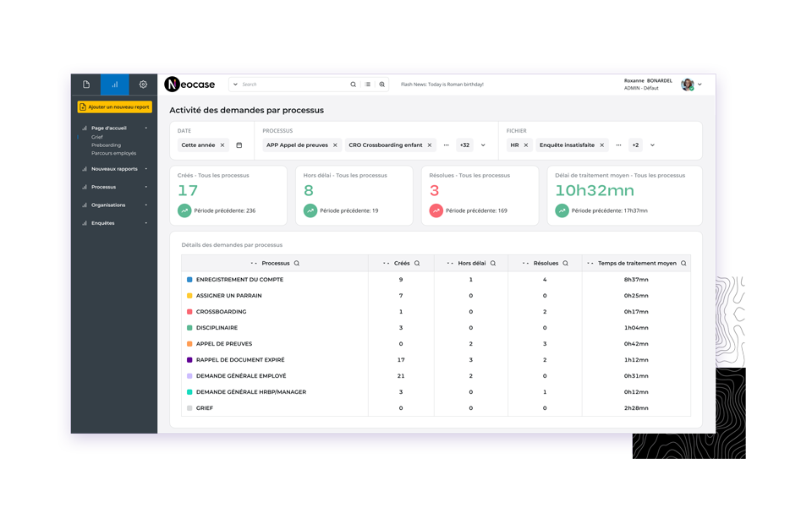
Task: Open the documents tab icon in sidebar
Action: tap(86, 85)
